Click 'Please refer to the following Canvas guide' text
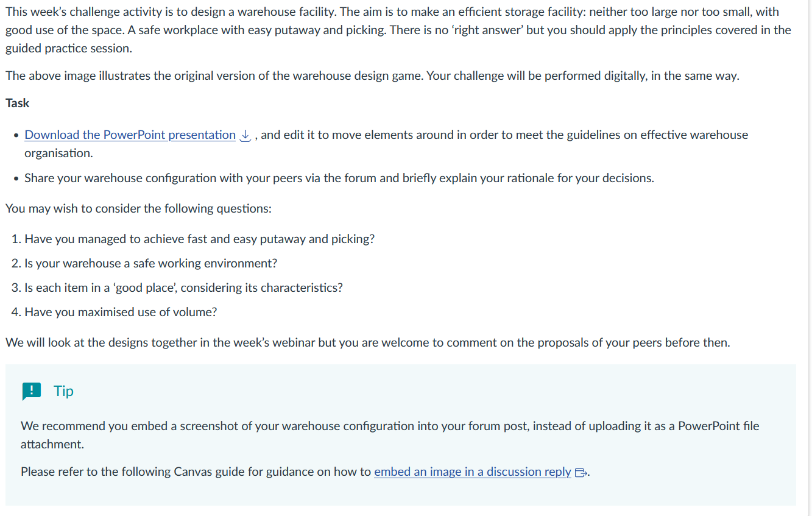The height and width of the screenshot is (516, 812). click(x=197, y=472)
